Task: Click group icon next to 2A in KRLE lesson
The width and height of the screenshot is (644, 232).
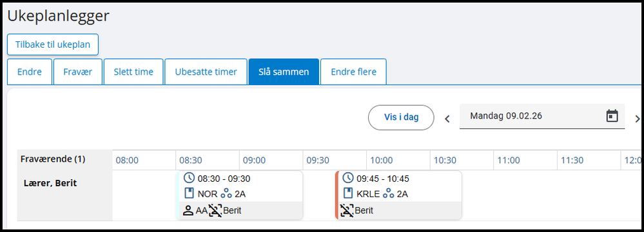Action: click(x=388, y=194)
